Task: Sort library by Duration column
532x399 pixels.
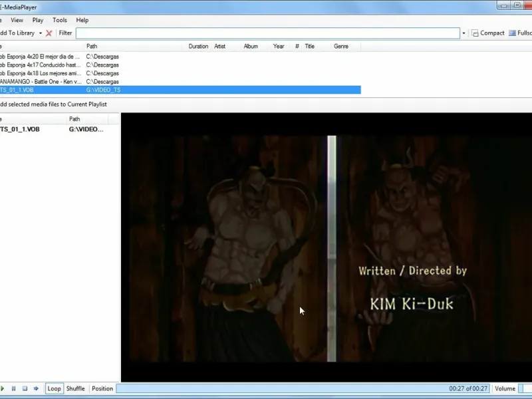Action: 198,46
